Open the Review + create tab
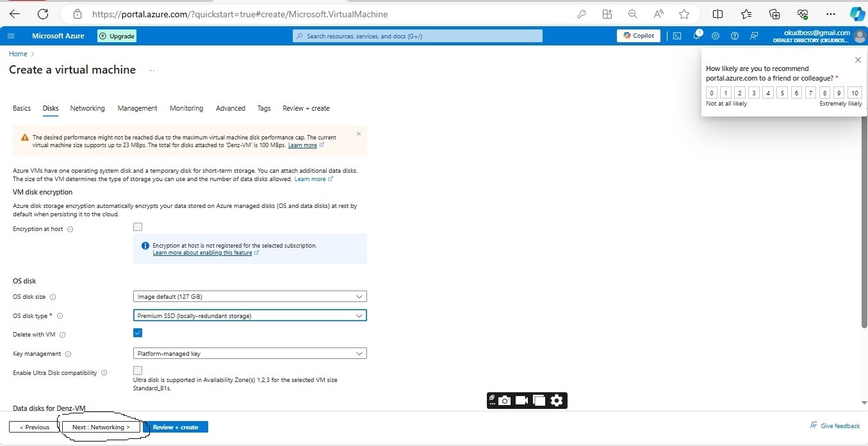This screenshot has height=446, width=868. (306, 108)
